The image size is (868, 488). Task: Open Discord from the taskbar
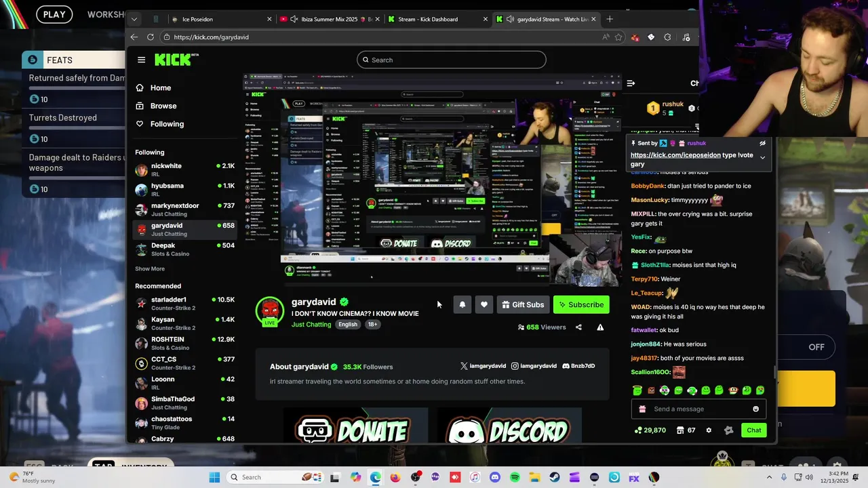tap(494, 477)
